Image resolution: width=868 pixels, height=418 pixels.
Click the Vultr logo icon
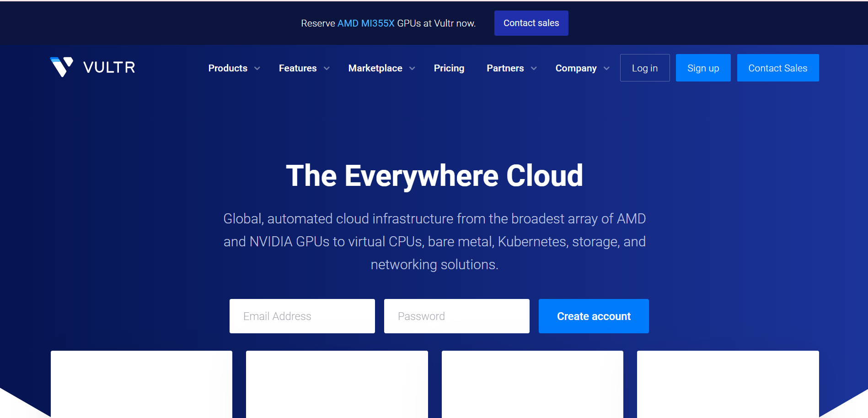(x=62, y=67)
